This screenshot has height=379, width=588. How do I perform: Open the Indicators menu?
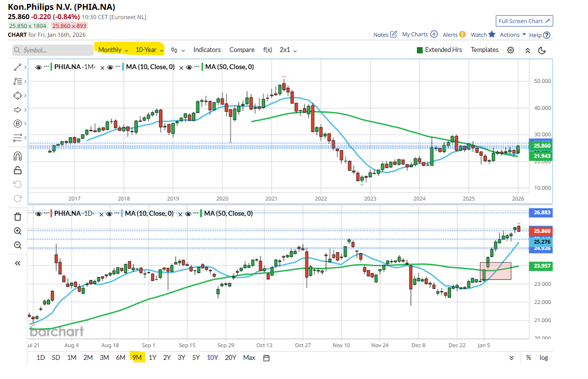pos(207,50)
